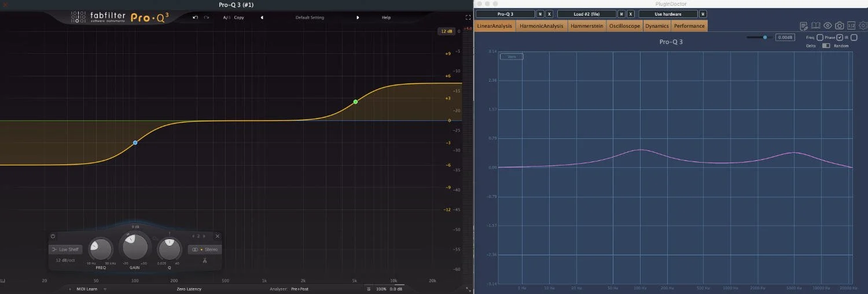This screenshot has height=294, width=868.
Task: Click the redo arrow in Pro-Q 3
Action: click(x=206, y=17)
